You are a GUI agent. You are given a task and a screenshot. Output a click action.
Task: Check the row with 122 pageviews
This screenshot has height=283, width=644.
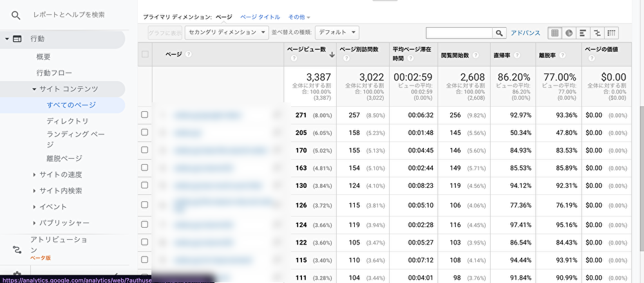[144, 242]
